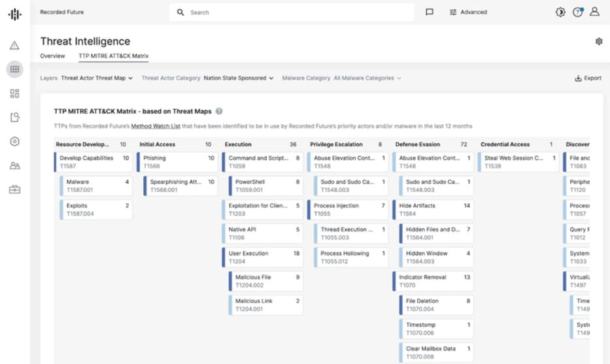Select Abuse Elevation card under Privilege Escalation

click(348, 162)
